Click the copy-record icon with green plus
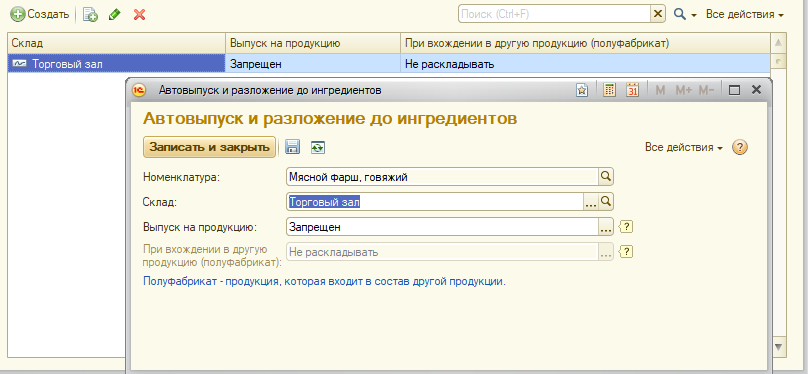This screenshot has width=808, height=374. tap(90, 14)
